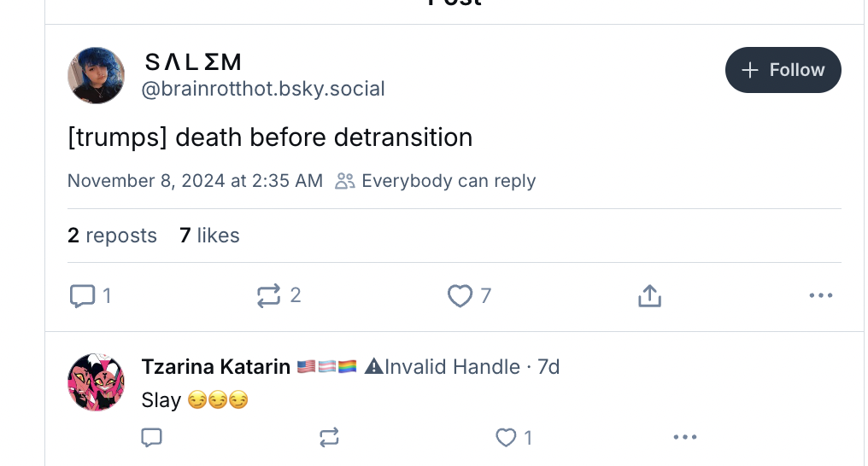View the list of 7 likes
The height and width of the screenshot is (466, 868).
click(x=209, y=236)
